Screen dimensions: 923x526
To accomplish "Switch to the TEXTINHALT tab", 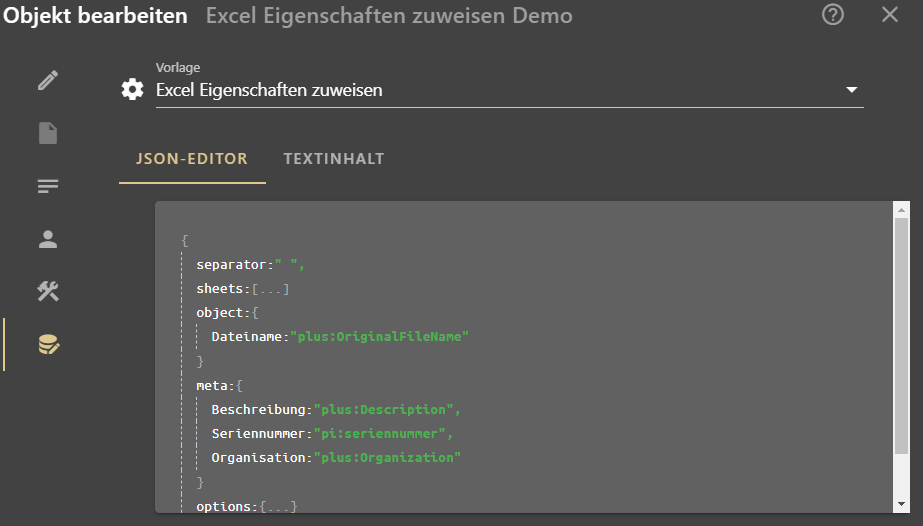I will point(334,159).
